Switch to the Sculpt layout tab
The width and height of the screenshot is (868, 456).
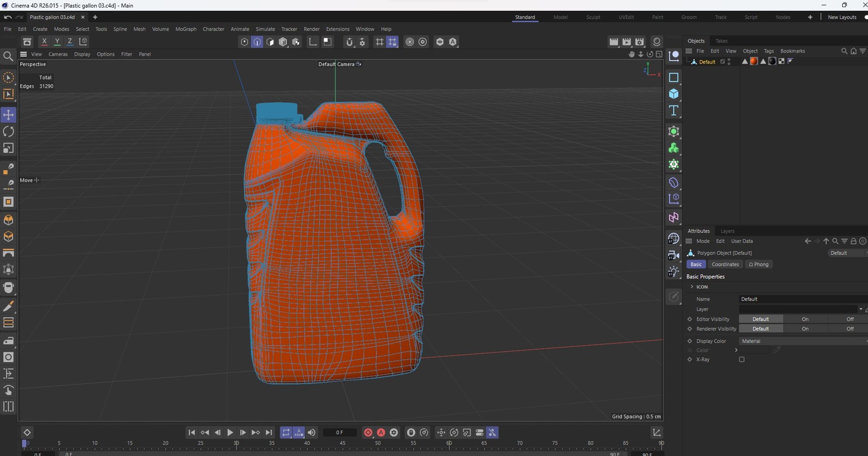point(593,17)
